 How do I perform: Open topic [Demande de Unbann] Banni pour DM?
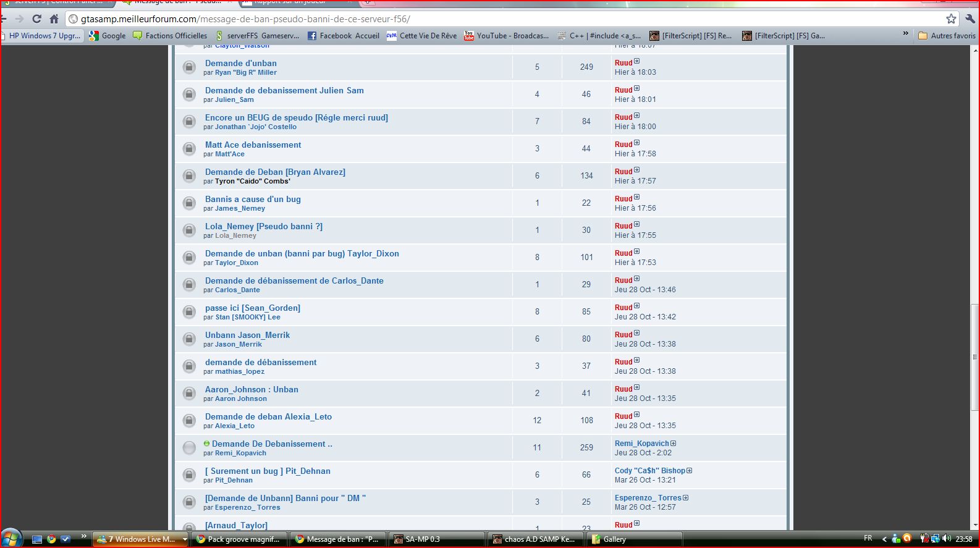[285, 498]
